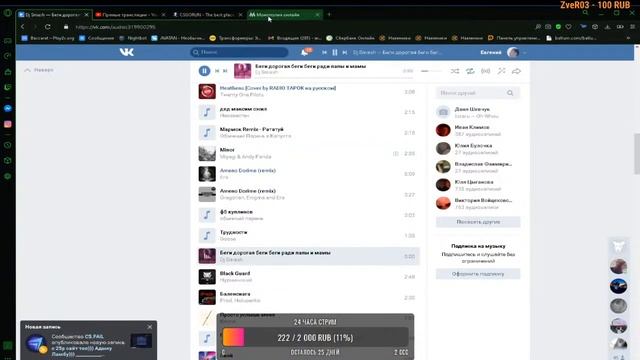Click Heathens track cover thumbnail
Screen dimensions: 640x360
click(207, 91)
